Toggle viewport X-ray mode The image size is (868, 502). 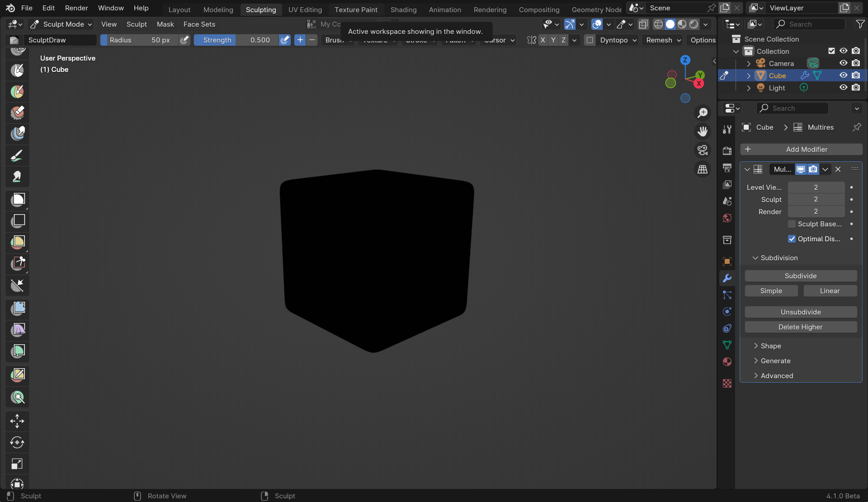click(x=643, y=24)
